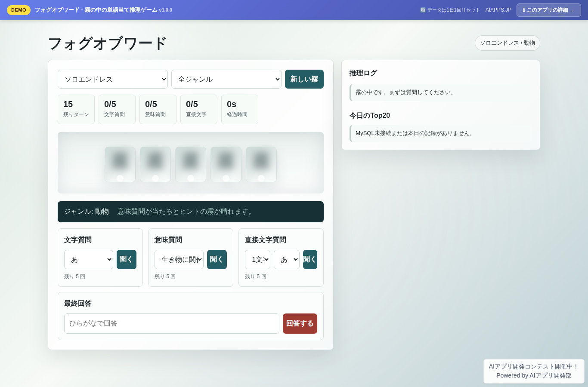Click the 今日のTop20 heading

point(370,116)
